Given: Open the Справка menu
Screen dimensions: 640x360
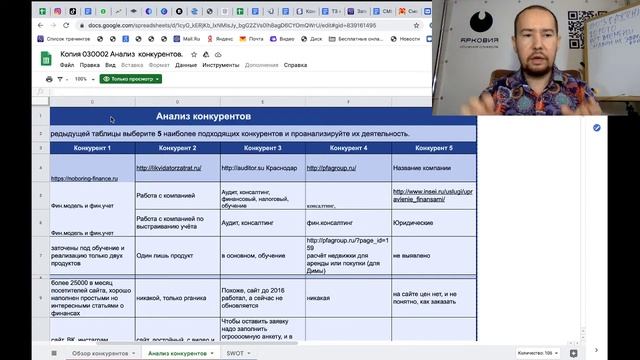Looking at the screenshot, I should pyautogui.click(x=295, y=65).
